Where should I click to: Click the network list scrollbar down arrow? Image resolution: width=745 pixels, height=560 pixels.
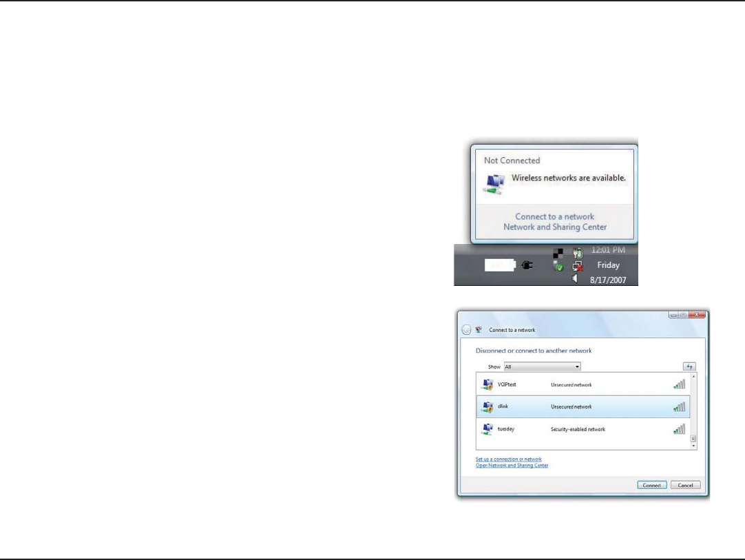pos(693,446)
